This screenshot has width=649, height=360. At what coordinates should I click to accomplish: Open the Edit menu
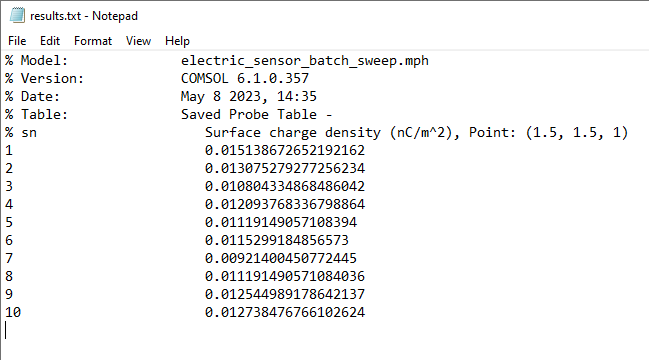pyautogui.click(x=50, y=41)
